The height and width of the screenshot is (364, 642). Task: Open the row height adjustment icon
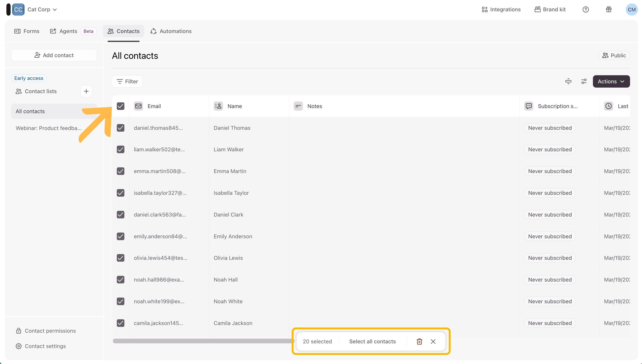pos(568,81)
